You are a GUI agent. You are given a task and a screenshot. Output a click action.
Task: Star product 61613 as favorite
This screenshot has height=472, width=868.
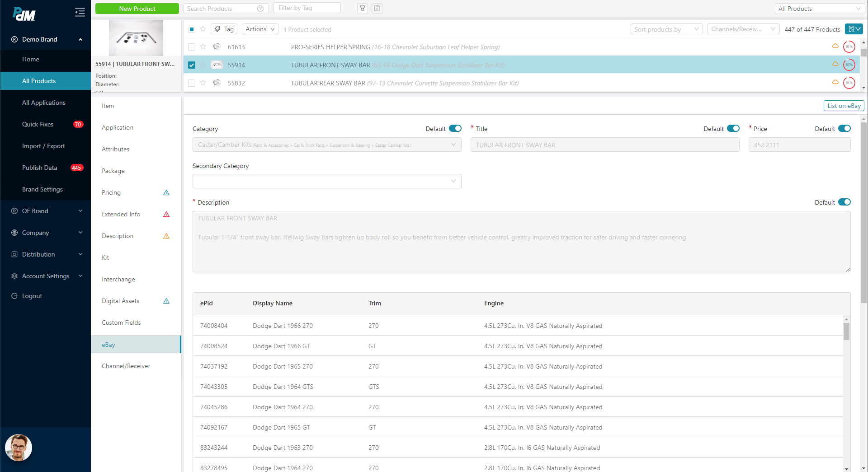pos(203,47)
